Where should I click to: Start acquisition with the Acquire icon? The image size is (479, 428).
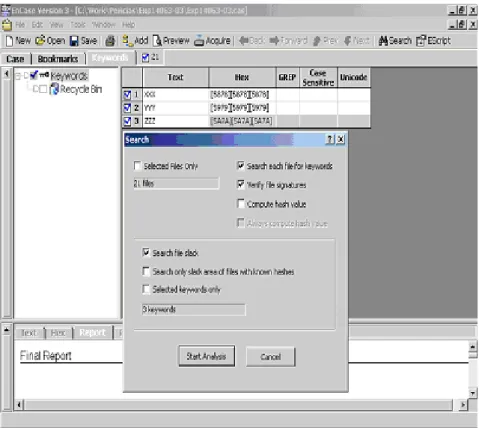199,41
